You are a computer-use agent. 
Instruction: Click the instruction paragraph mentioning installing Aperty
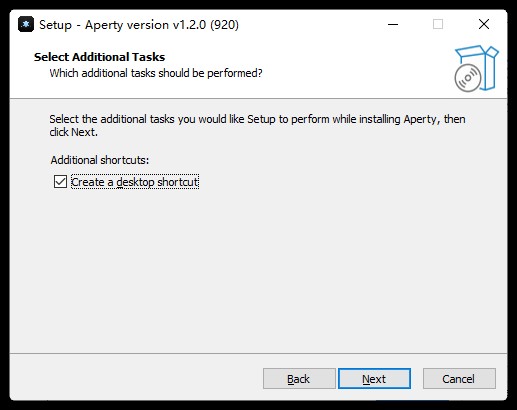tap(257, 125)
